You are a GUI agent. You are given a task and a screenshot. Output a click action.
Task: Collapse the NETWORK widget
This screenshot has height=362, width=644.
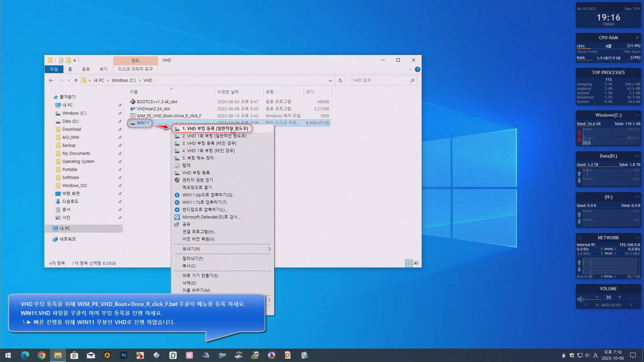point(637,238)
